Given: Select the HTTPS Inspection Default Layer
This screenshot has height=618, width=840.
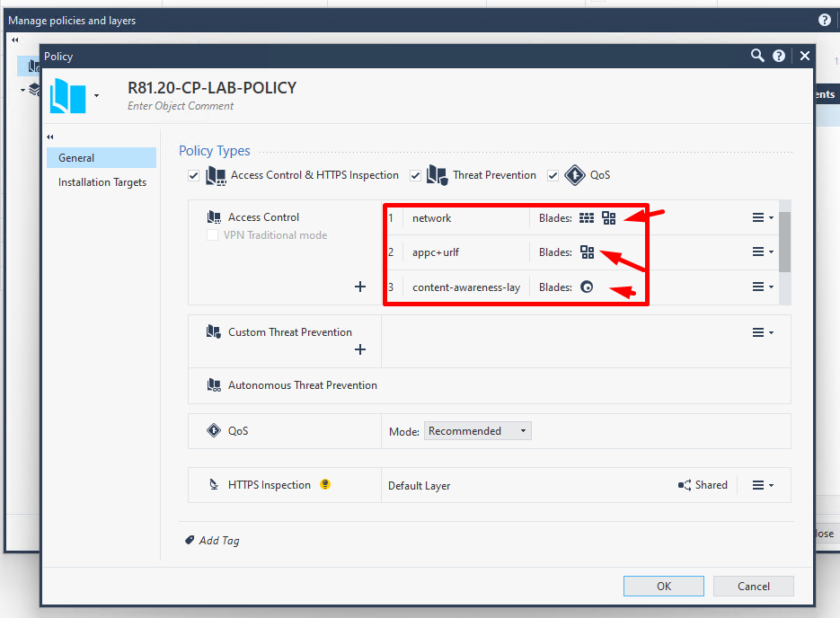Looking at the screenshot, I should click(x=419, y=486).
